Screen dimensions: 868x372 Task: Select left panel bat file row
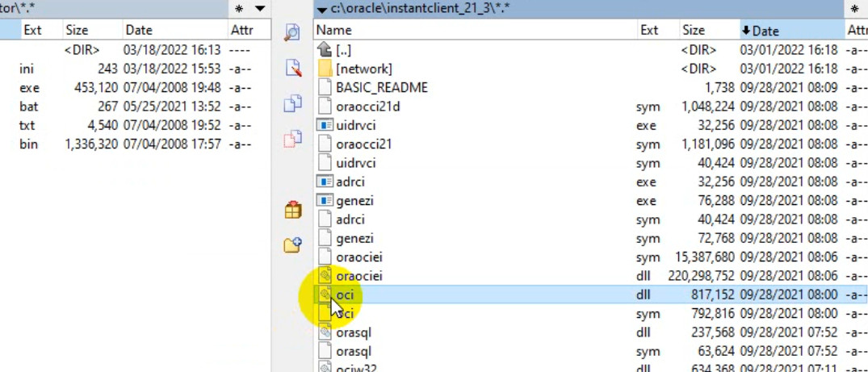[136, 107]
